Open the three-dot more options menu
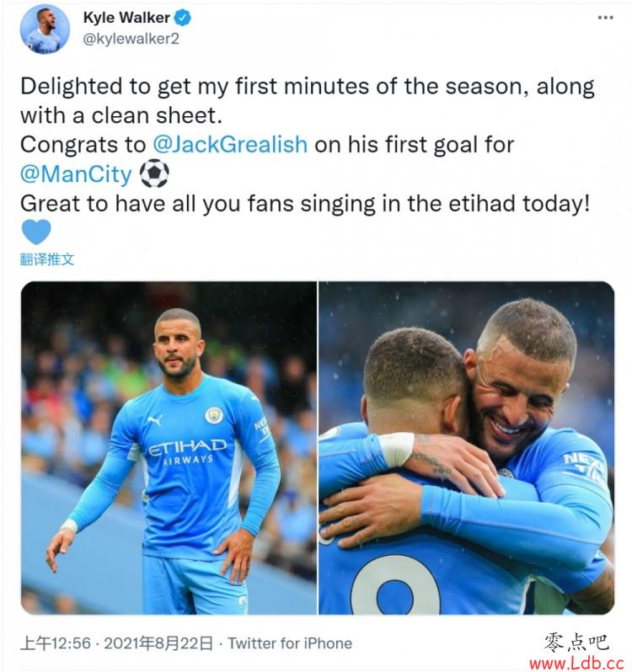The height and width of the screenshot is (672, 632). [605, 18]
